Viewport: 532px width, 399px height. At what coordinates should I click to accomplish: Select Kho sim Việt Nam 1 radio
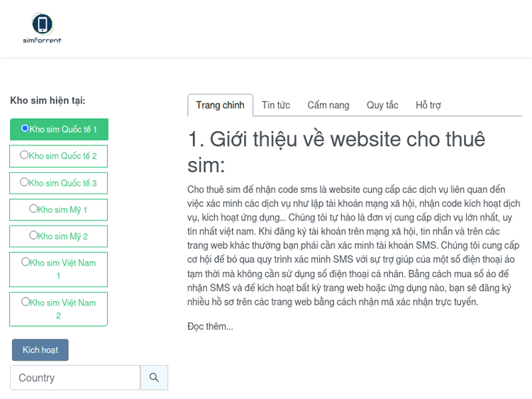point(26,262)
